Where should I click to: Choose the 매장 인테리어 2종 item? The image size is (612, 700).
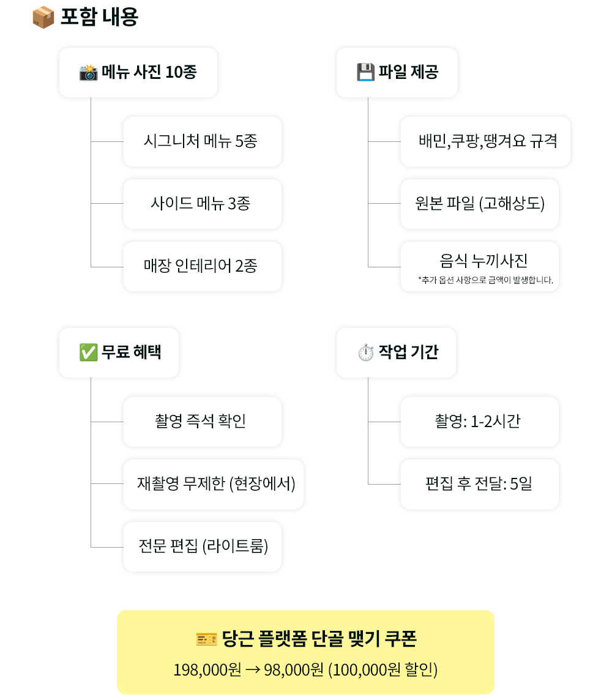coord(202,266)
